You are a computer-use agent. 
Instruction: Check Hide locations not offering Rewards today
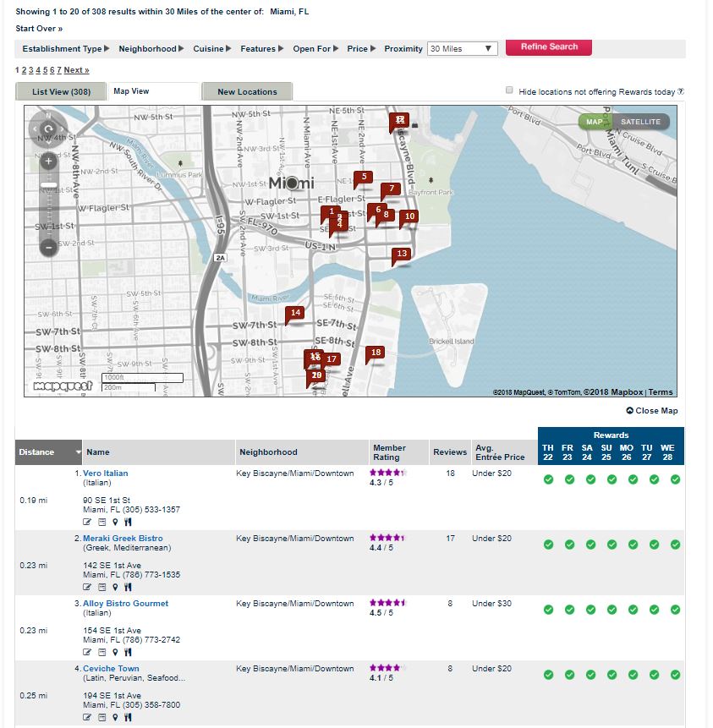509,90
